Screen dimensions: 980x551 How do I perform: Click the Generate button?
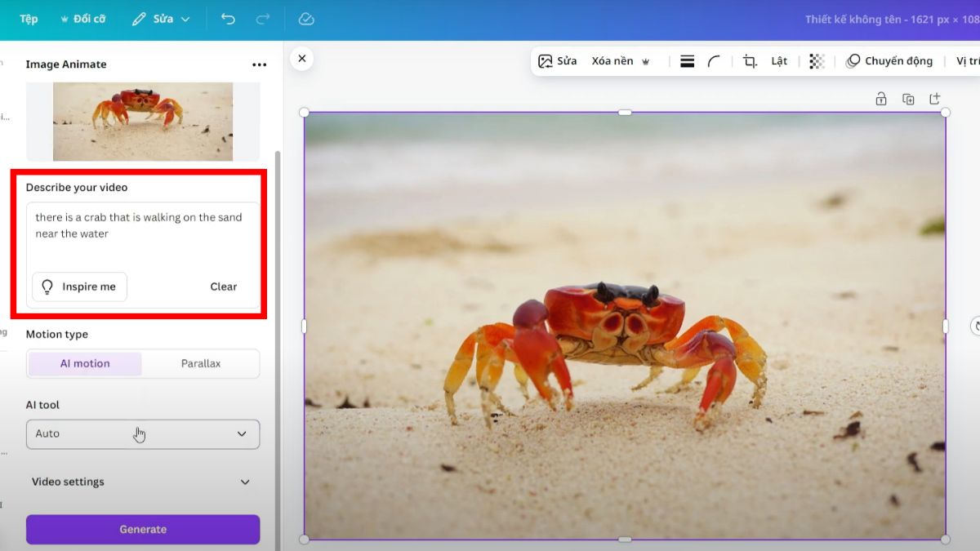[x=142, y=529]
